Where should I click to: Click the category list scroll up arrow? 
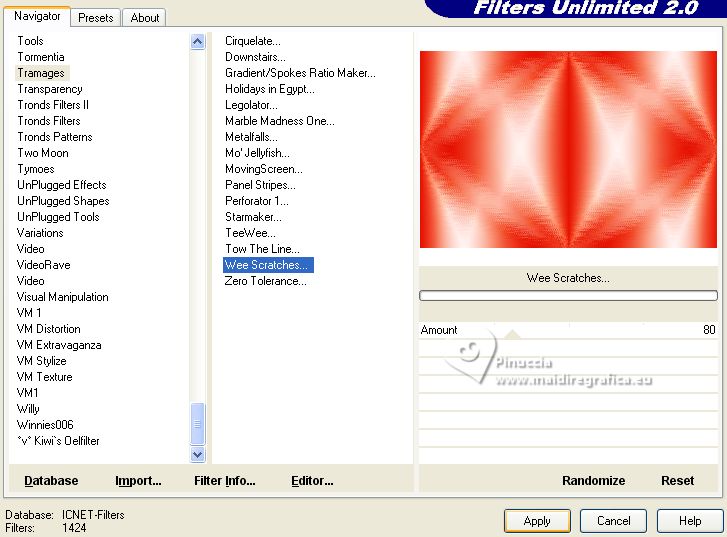[x=198, y=42]
